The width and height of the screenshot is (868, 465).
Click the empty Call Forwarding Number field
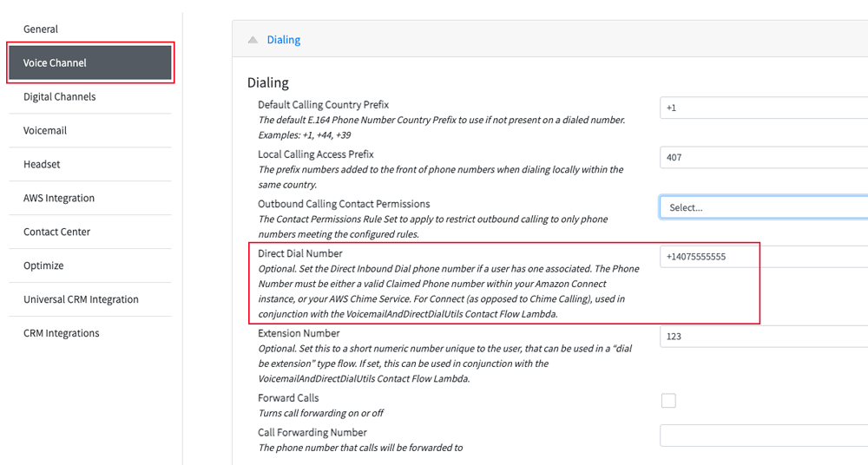764,436
